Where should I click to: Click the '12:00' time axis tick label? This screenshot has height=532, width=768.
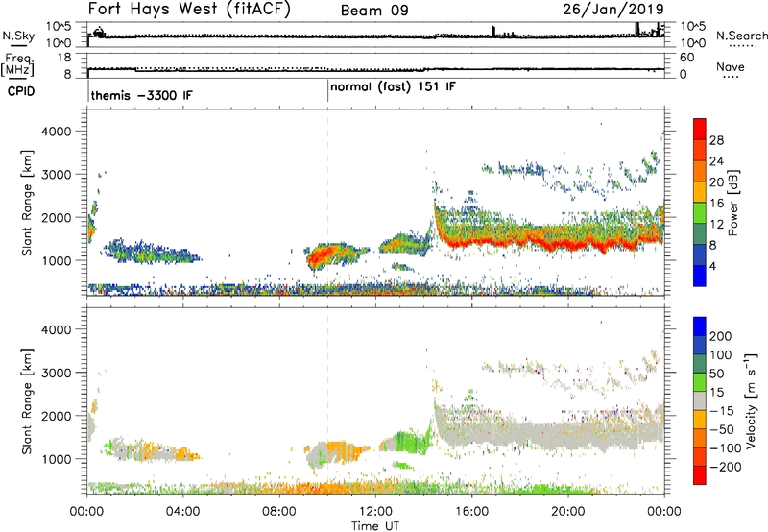[375, 512]
